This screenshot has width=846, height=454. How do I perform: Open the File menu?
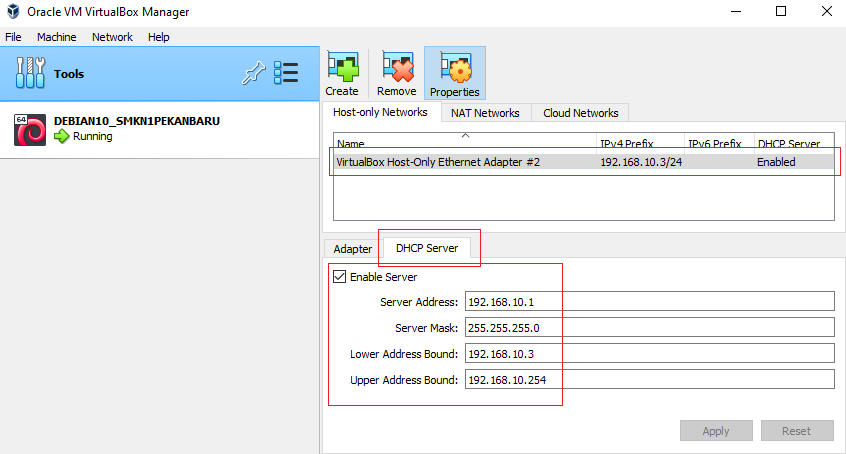pos(13,37)
